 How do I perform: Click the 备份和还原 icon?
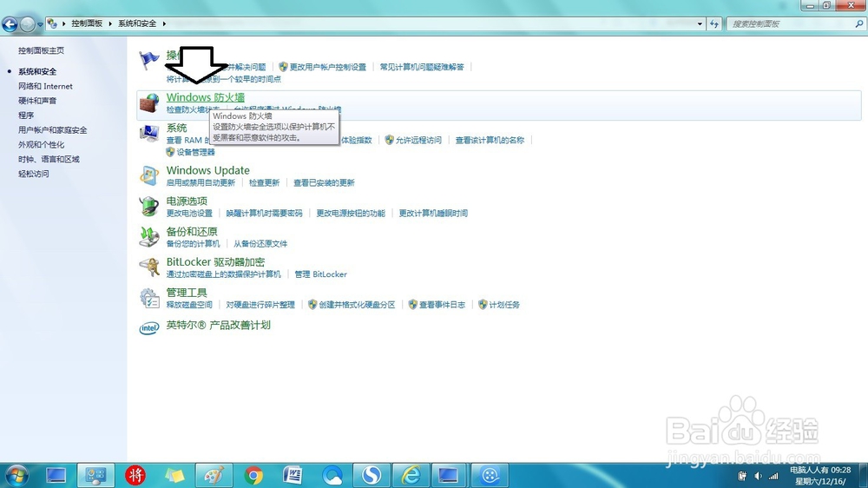coord(149,236)
